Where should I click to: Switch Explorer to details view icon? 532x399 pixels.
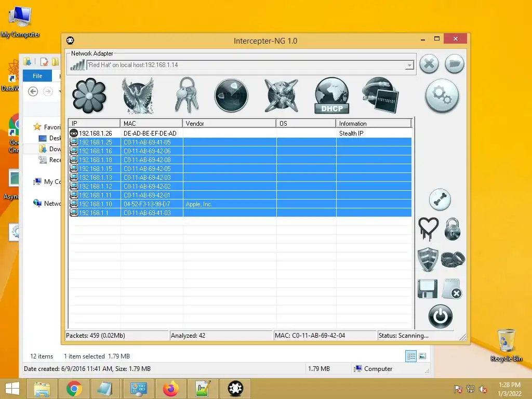411,356
